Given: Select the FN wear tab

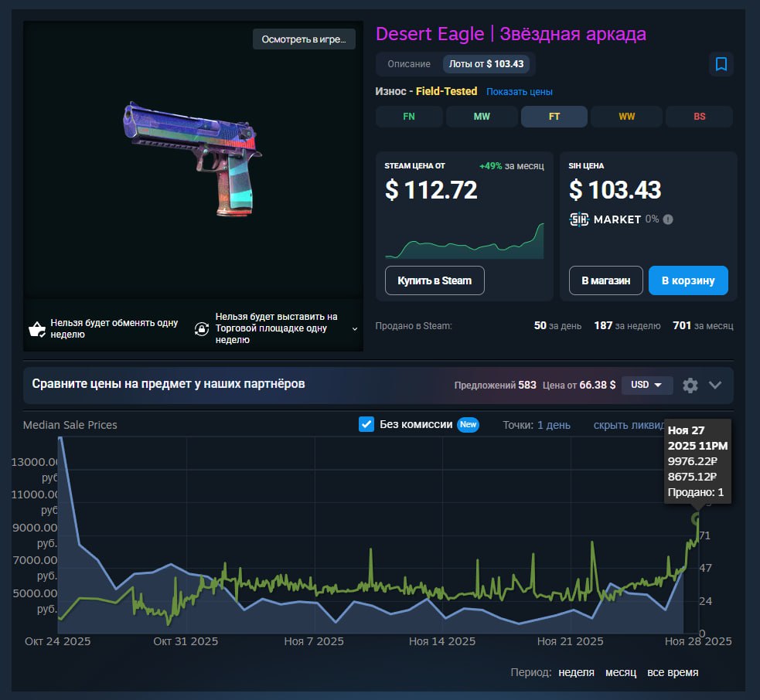Looking at the screenshot, I should click(408, 117).
